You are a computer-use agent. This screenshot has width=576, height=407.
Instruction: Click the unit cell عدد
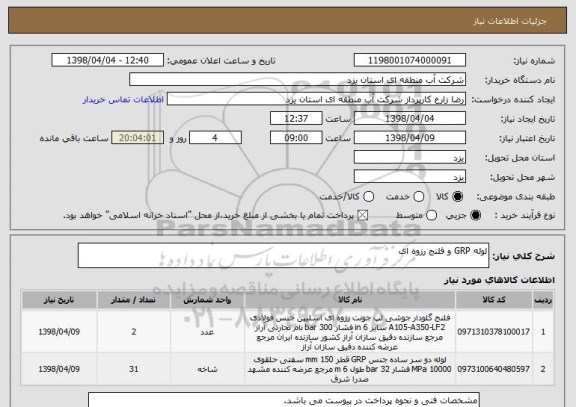[x=207, y=332]
